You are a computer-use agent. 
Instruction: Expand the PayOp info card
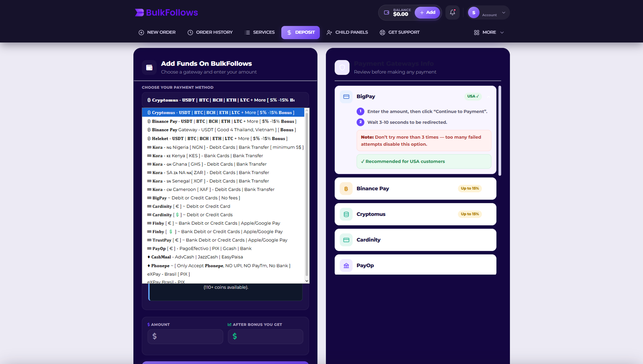coord(415,265)
